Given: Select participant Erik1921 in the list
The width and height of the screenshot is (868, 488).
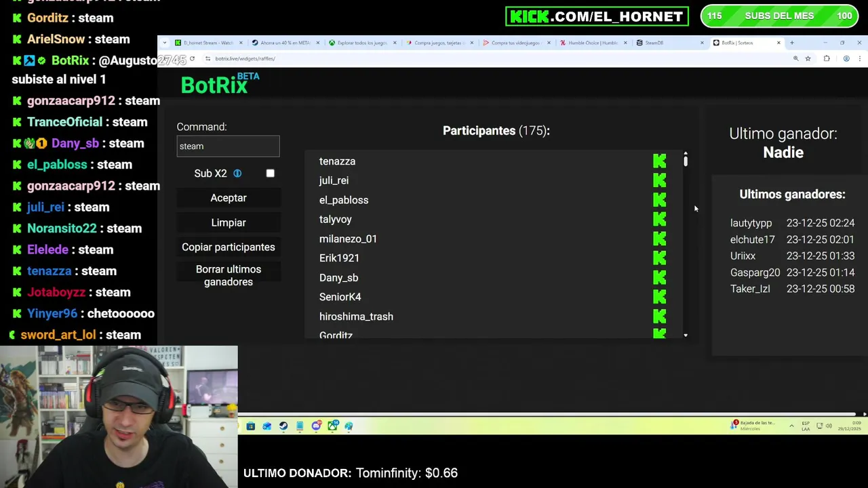Looking at the screenshot, I should (x=339, y=258).
